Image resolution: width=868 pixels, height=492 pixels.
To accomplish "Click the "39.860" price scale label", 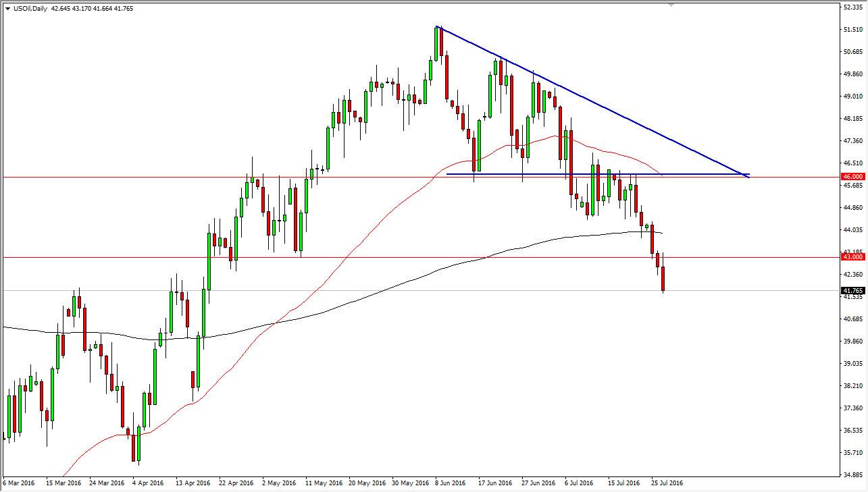I will pos(852,341).
